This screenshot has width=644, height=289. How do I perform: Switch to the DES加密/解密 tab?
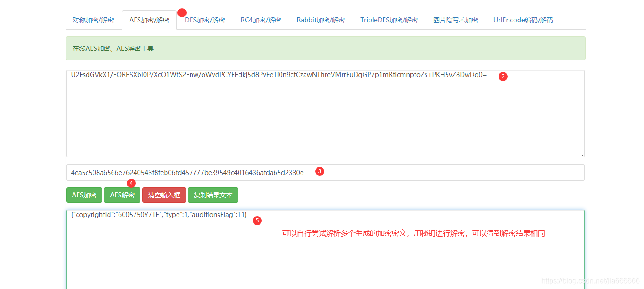[205, 20]
